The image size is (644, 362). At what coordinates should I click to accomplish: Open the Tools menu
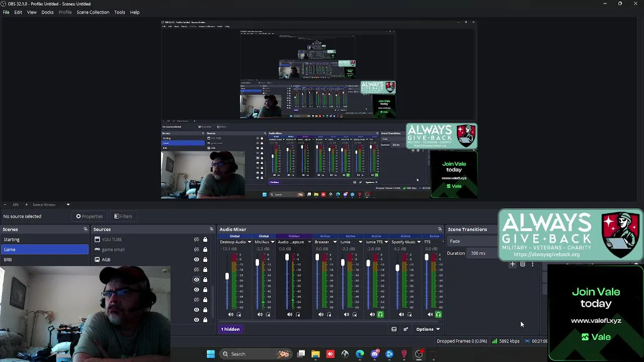pyautogui.click(x=119, y=12)
